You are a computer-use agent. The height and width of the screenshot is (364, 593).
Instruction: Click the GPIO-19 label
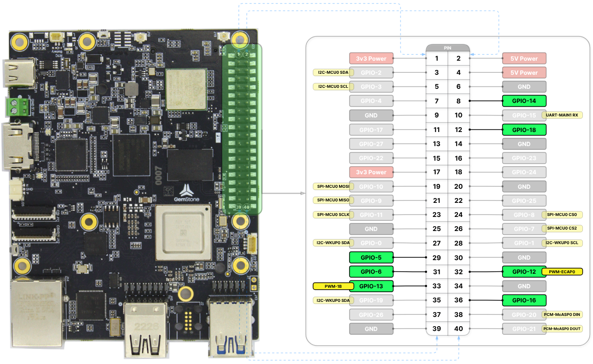371,300
